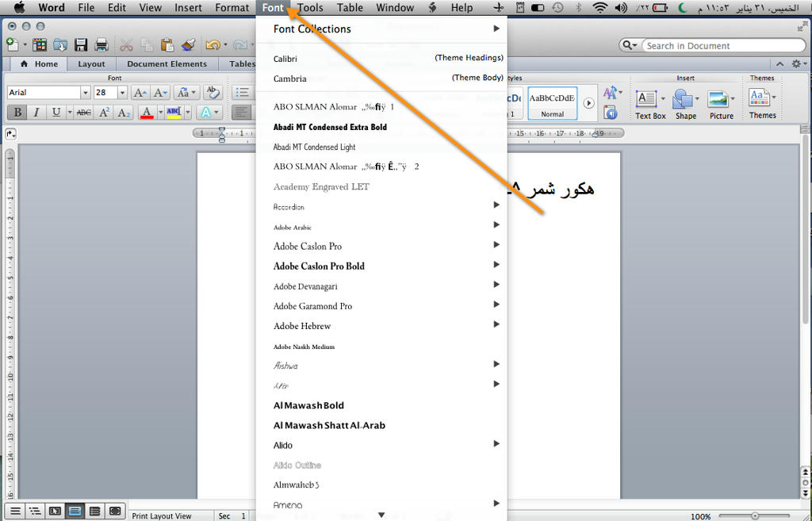Increase font size with the grow-font button
The width and height of the screenshot is (812, 521).
click(140, 93)
